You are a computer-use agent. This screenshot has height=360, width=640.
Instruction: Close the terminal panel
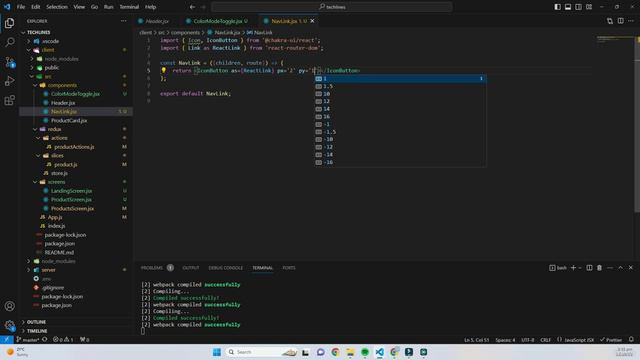pyautogui.click(x=631, y=268)
